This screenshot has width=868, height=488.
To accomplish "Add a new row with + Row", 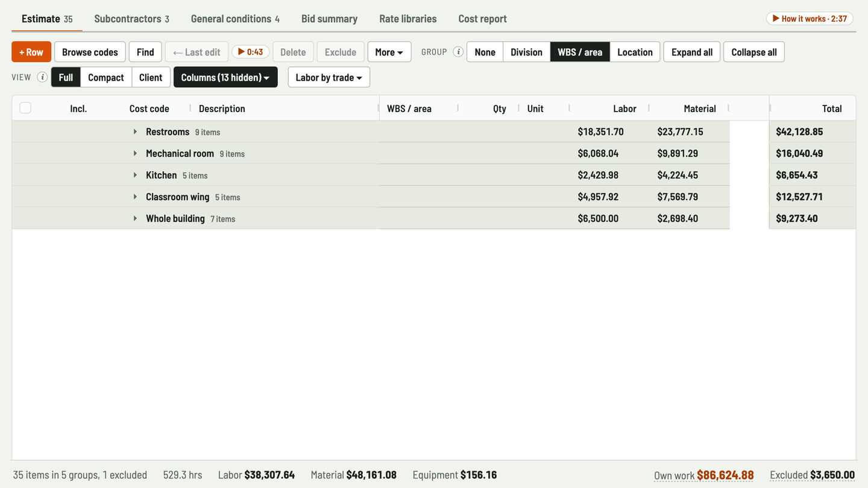I will click(x=31, y=52).
